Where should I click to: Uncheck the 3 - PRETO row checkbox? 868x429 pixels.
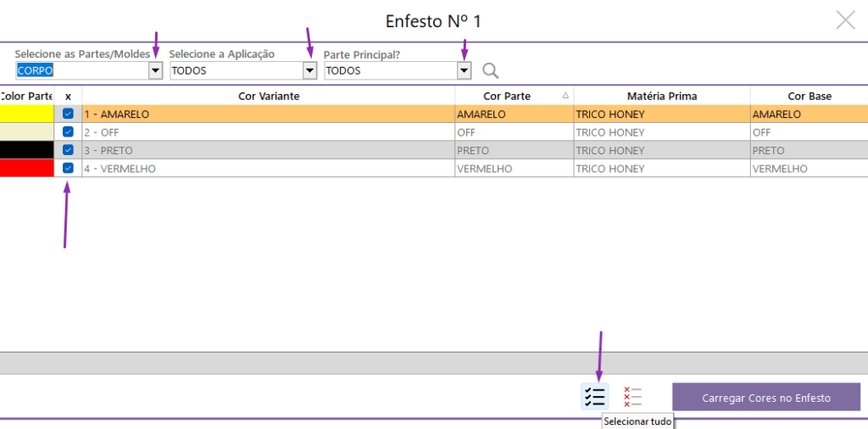pyautogui.click(x=68, y=150)
